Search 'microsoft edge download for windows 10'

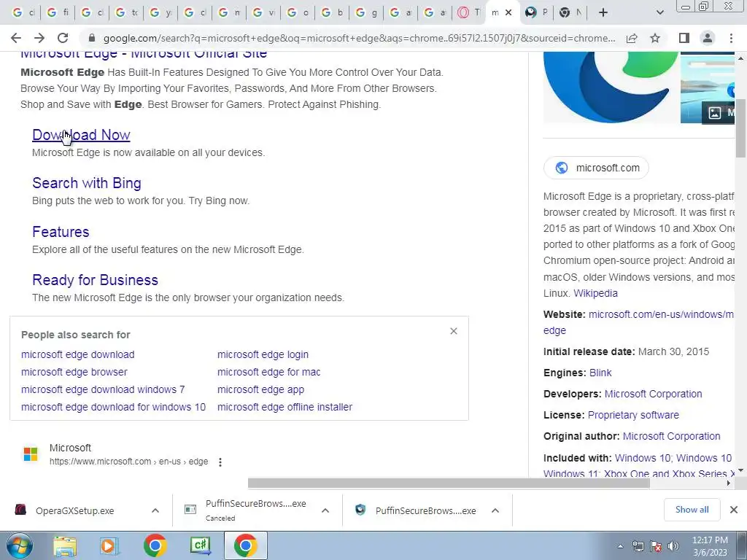tap(113, 407)
